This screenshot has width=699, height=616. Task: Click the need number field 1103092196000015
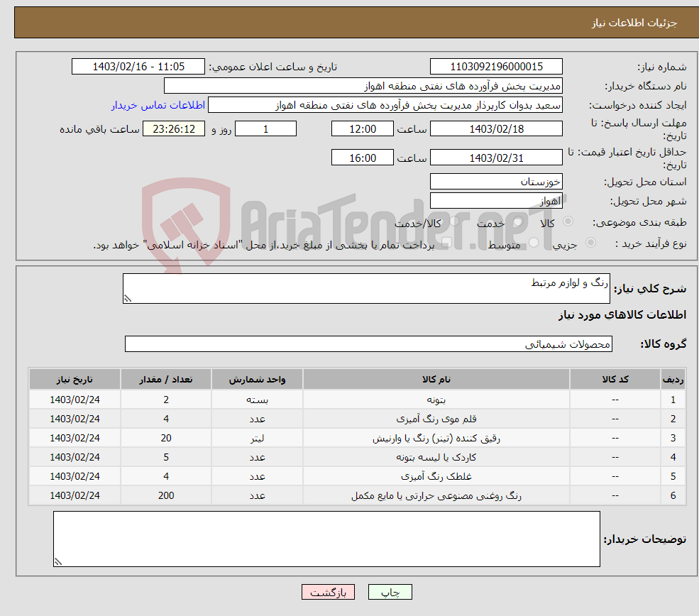(x=496, y=67)
